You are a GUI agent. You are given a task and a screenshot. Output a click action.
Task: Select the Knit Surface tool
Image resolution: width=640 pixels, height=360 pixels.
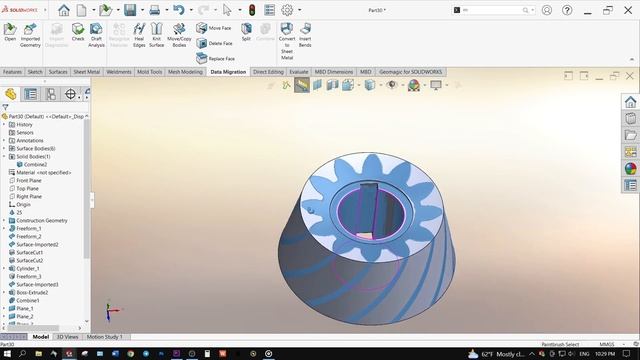coord(156,35)
